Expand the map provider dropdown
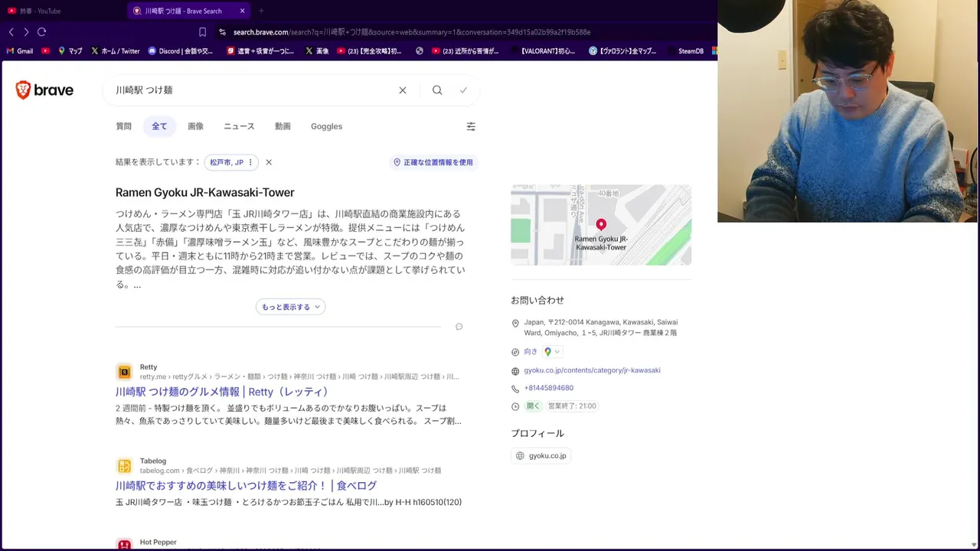 click(x=552, y=352)
